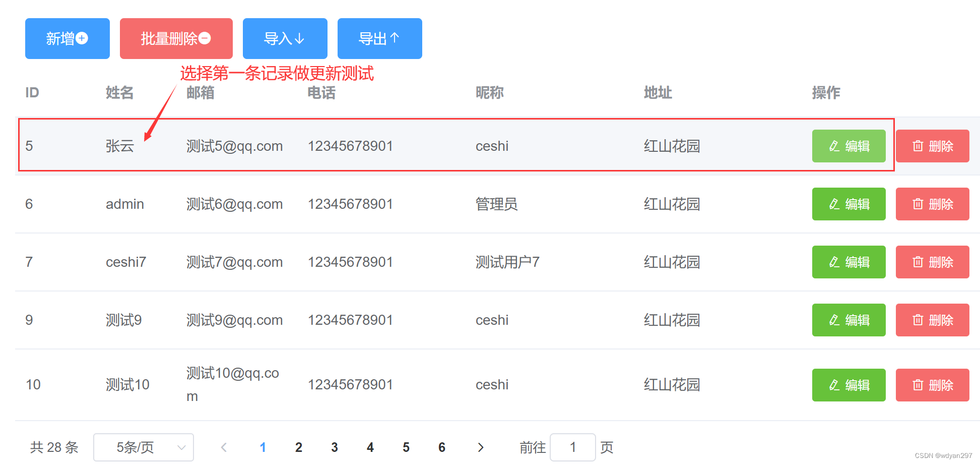
Task: Click the 邮箱 column header
Action: 200,93
